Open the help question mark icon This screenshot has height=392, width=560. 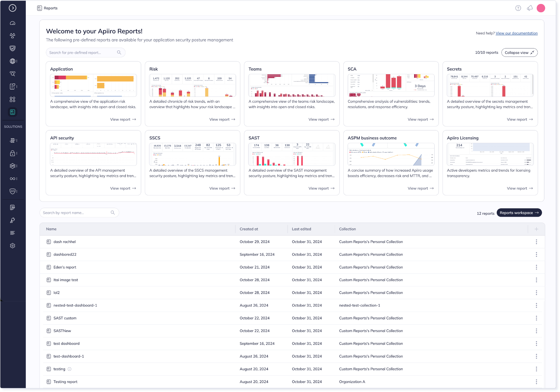pos(518,8)
